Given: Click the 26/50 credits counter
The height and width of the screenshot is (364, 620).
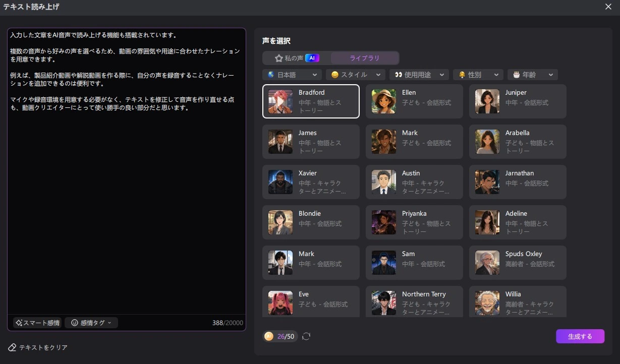Looking at the screenshot, I should [286, 336].
